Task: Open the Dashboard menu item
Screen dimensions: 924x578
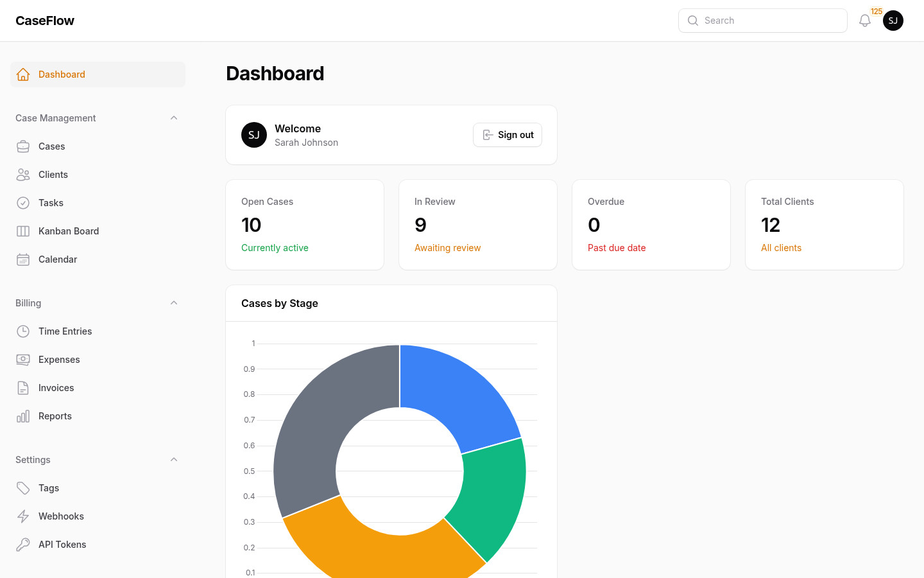Action: point(62,74)
